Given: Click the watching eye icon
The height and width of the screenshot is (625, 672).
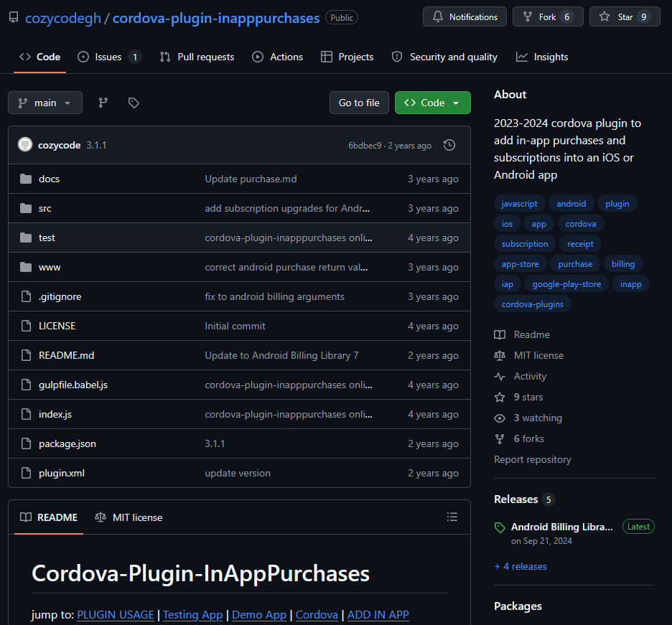Looking at the screenshot, I should pyautogui.click(x=499, y=418).
